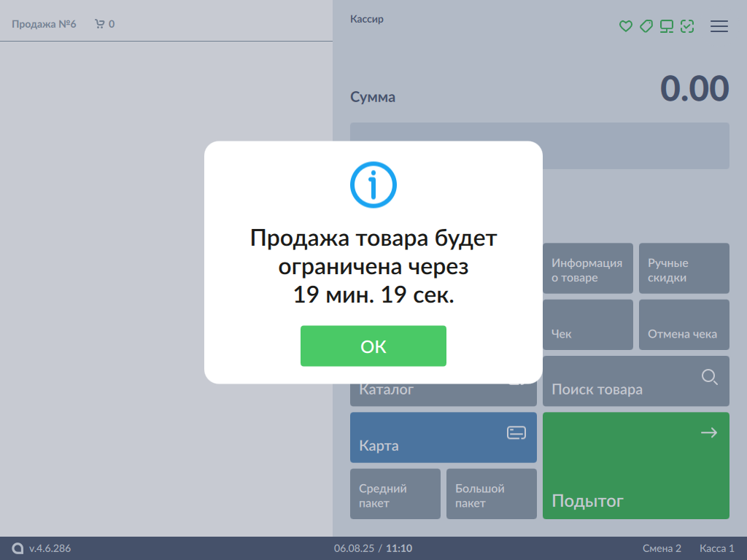
Task: Click the green scan checkmark icon
Action: pos(686,26)
